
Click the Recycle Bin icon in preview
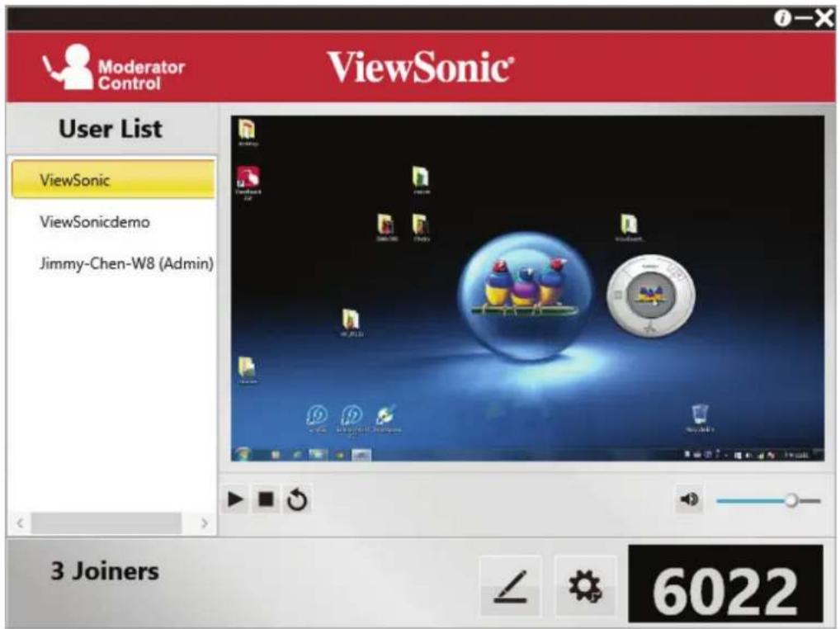tap(699, 418)
